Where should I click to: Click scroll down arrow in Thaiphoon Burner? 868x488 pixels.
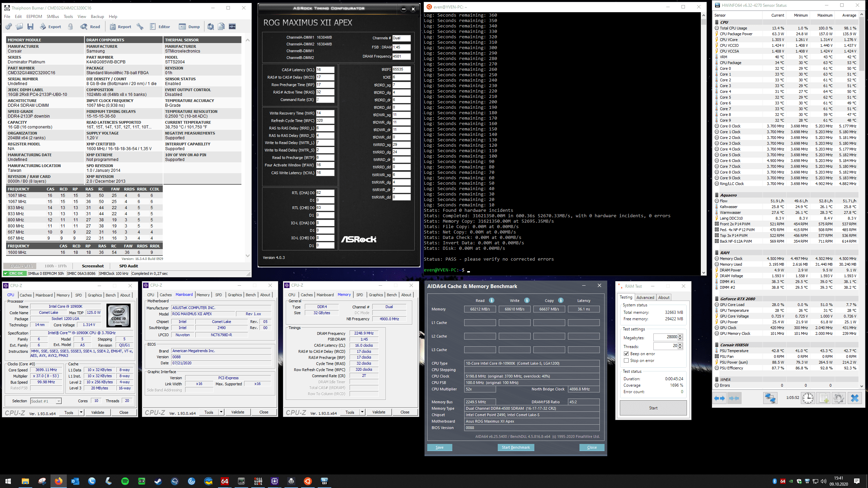[x=248, y=256]
